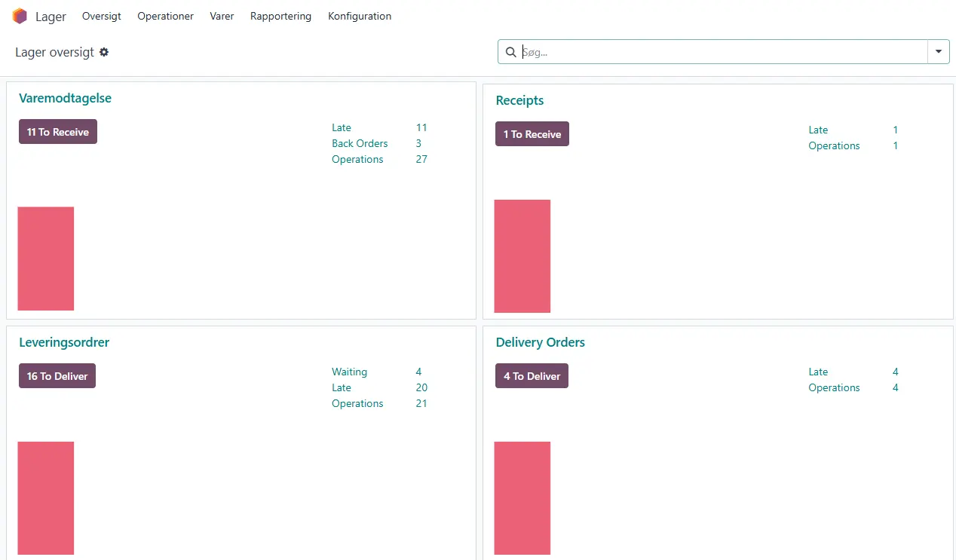Open the Leveringsordrer card title

(x=64, y=342)
